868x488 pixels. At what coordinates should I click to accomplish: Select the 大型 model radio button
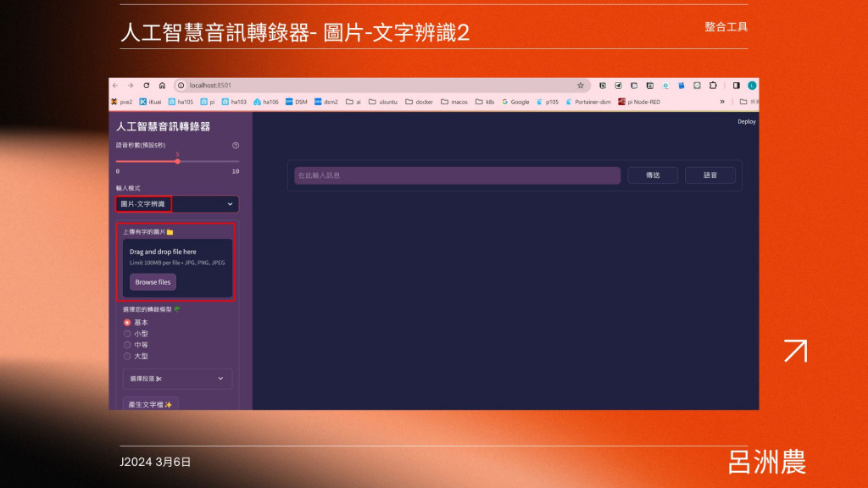click(127, 357)
